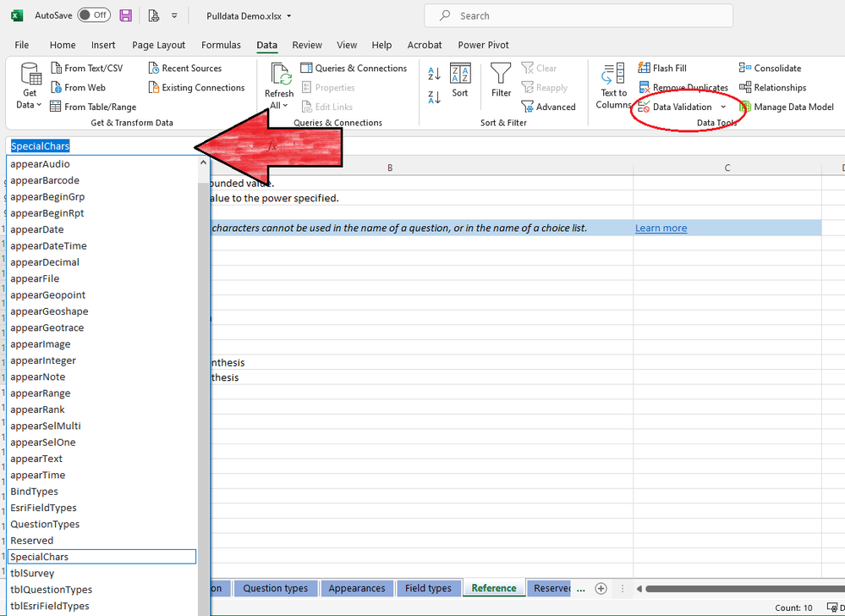Switch to Appearances sheet
Viewport: 845px width, 616px height.
click(x=357, y=588)
